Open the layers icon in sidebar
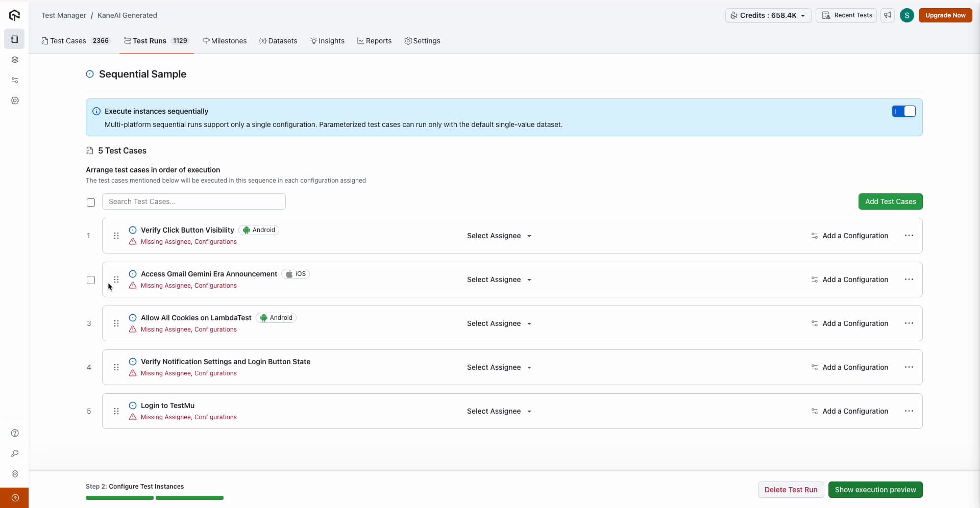This screenshot has height=508, width=980. point(15,60)
